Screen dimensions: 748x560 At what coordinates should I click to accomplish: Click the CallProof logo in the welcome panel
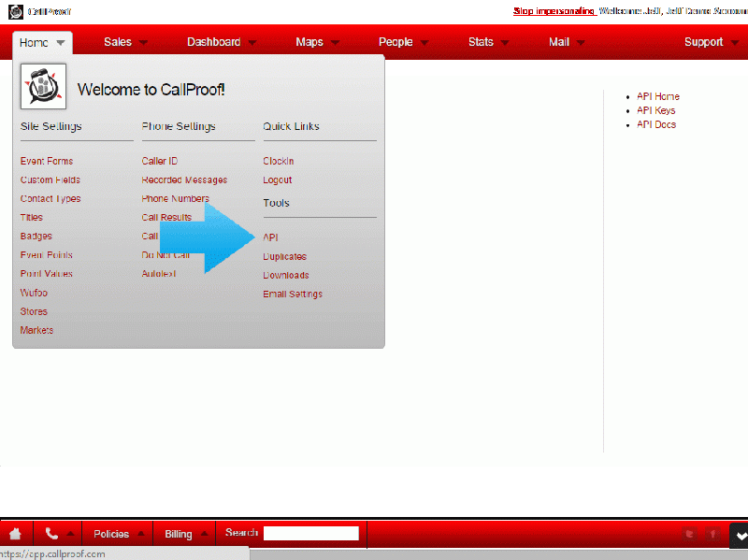click(43, 87)
